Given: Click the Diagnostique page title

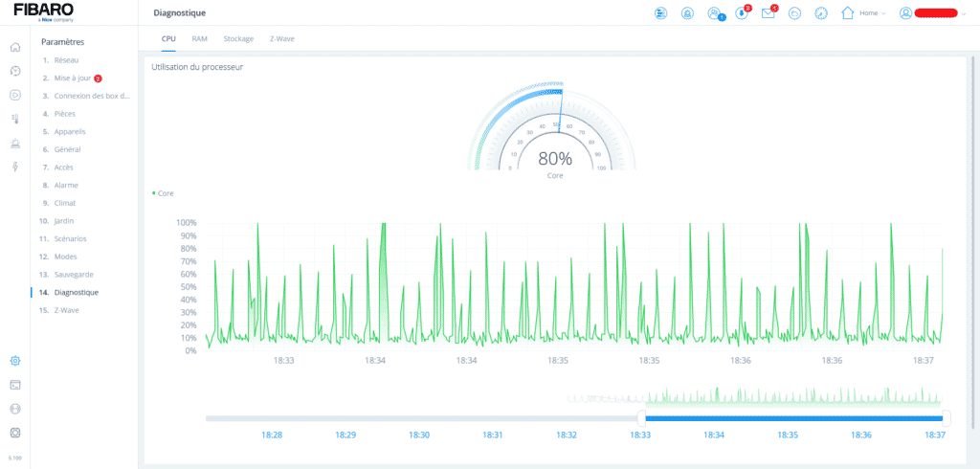Looking at the screenshot, I should click(179, 13).
